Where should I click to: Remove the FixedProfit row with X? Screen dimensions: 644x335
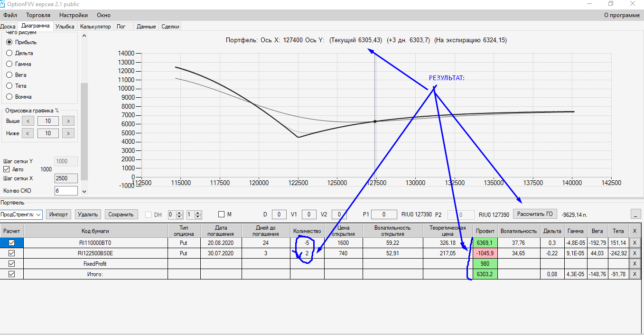pos(635,263)
